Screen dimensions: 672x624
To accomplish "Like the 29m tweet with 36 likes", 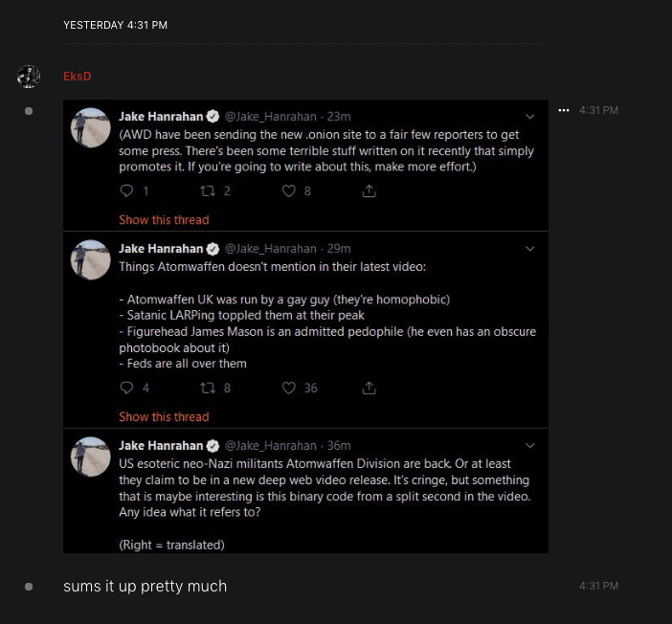I will (288, 389).
